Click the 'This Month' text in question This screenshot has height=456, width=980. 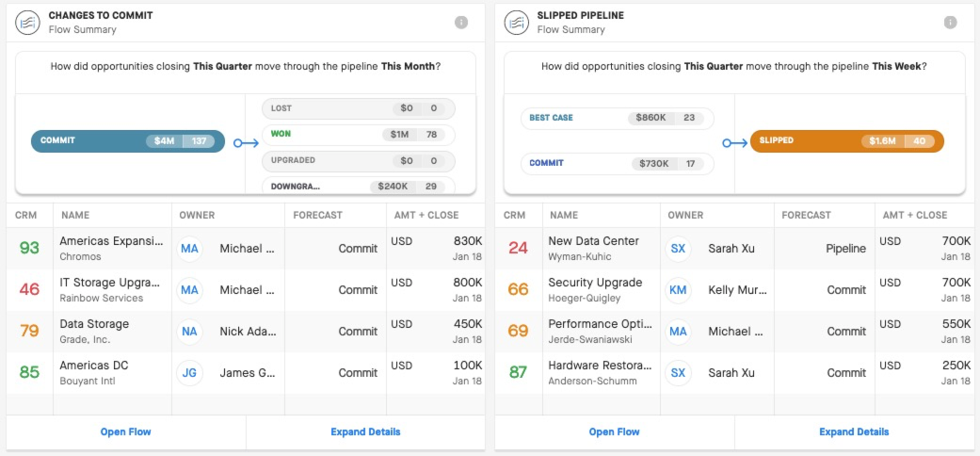(x=408, y=66)
